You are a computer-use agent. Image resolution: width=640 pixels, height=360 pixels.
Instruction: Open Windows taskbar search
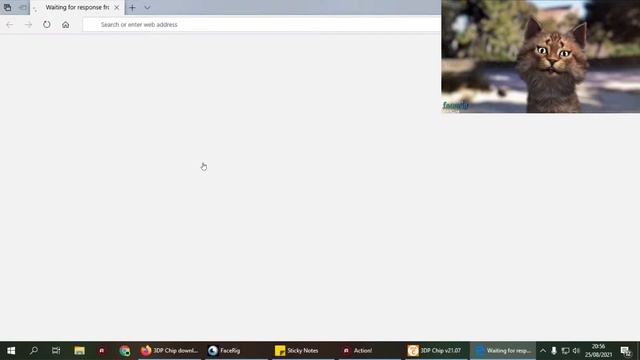point(33,351)
